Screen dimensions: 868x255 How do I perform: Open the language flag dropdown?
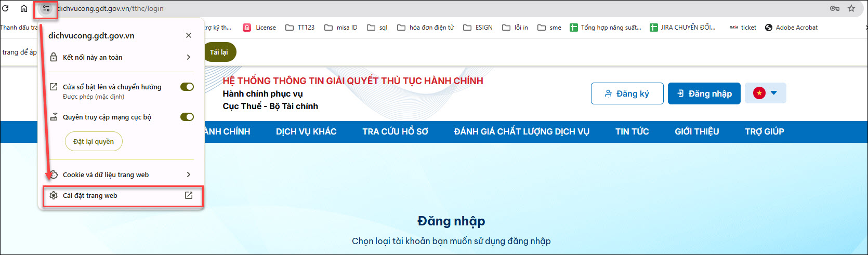(765, 93)
